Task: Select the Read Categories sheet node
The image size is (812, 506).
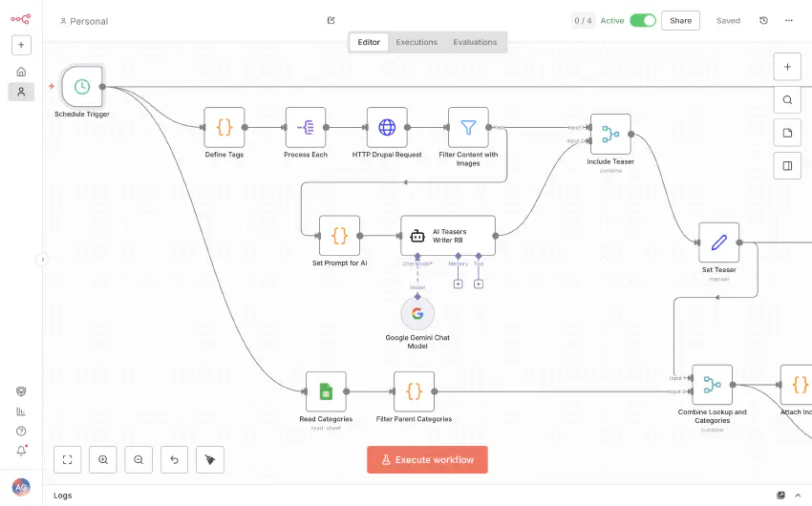Action: pyautogui.click(x=326, y=391)
